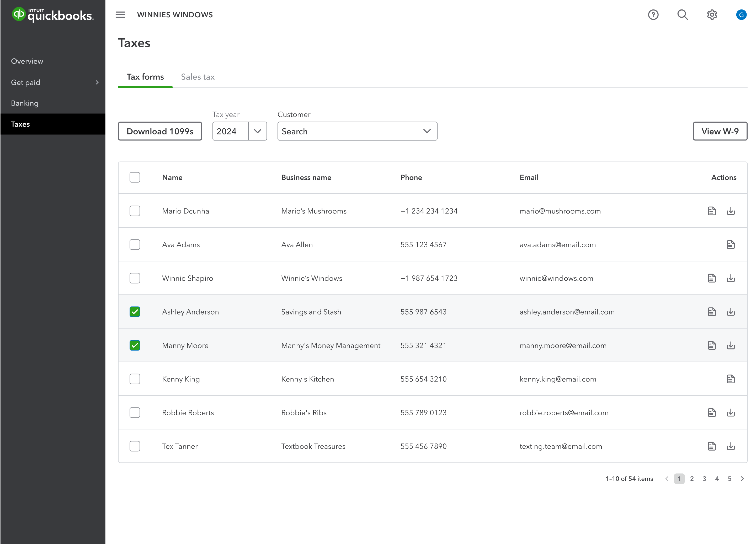Expand the Customer search dropdown
Image resolution: width=756 pixels, height=544 pixels.
(427, 132)
